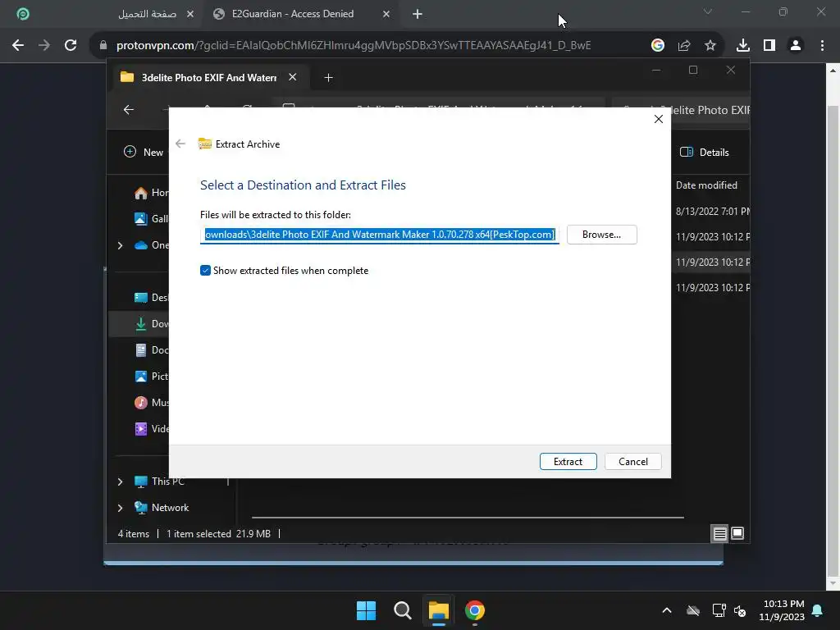This screenshot has width=840, height=630.
Task: Add a new File Explorer tab
Action: pos(328,78)
